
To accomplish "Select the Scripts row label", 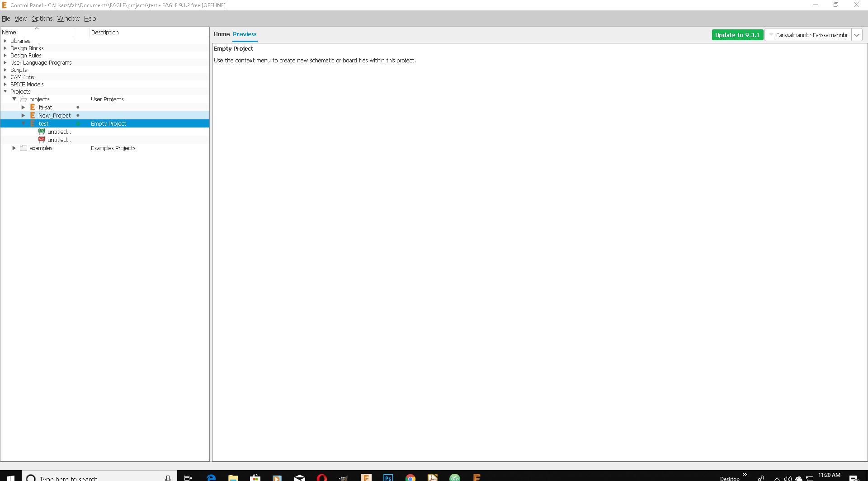I will point(19,70).
